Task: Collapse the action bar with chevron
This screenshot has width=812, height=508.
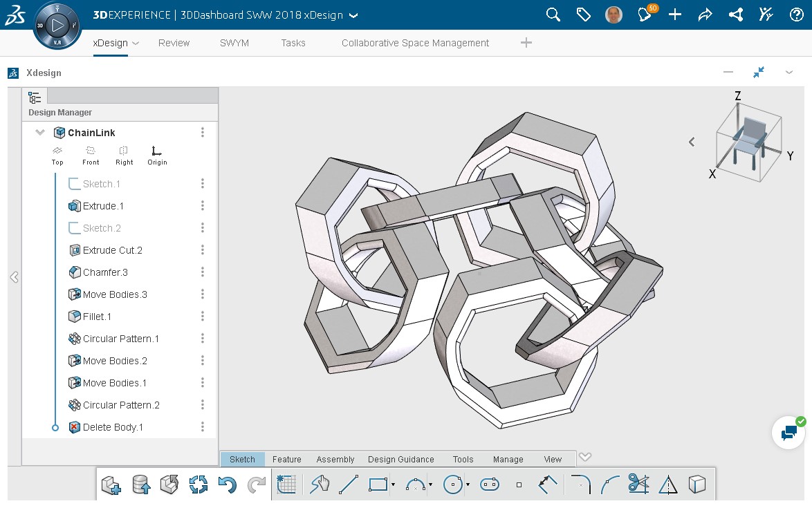Action: 585,457
